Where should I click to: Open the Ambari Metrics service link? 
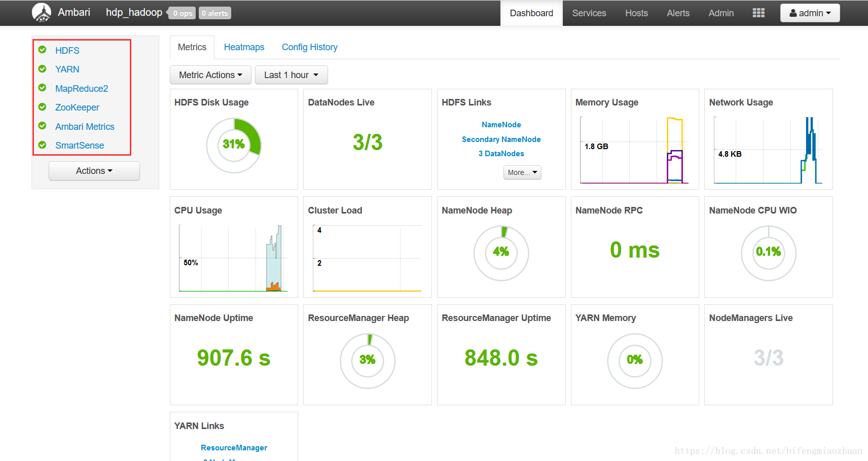tap(85, 126)
